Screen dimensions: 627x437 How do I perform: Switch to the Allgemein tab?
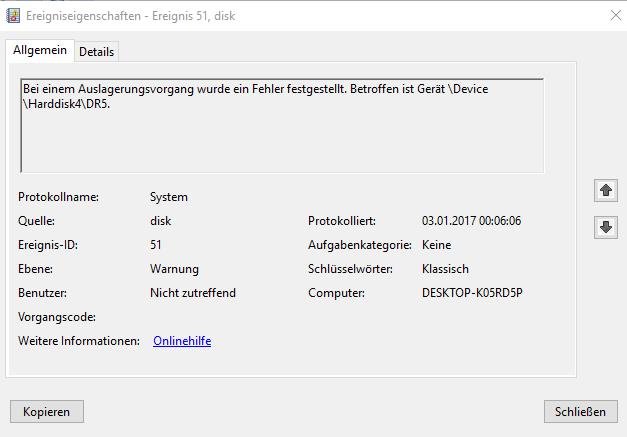point(40,50)
